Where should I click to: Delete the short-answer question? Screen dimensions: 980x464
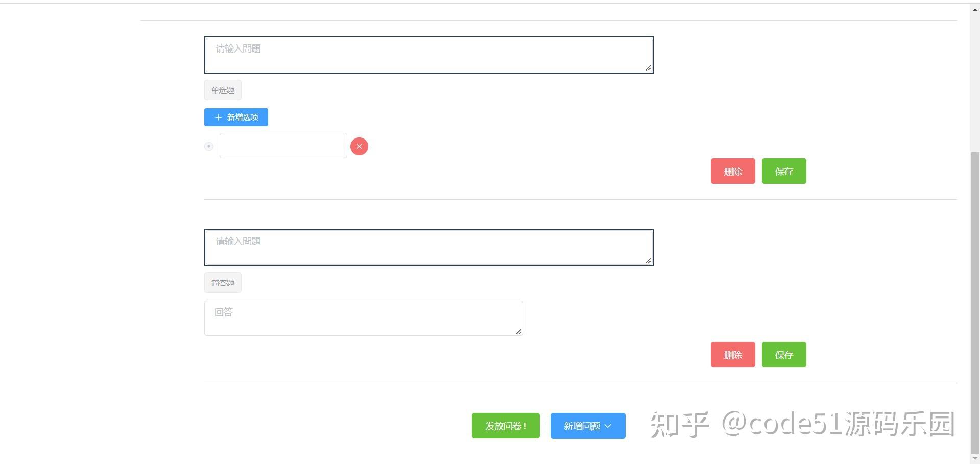[x=733, y=355]
